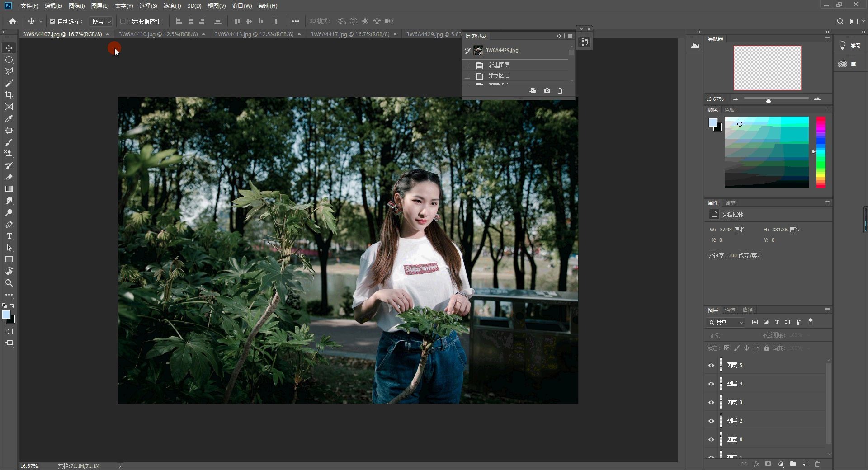The image size is (868, 470).
Task: Hide layer 图层 3 visibility eye
Action: (711, 402)
